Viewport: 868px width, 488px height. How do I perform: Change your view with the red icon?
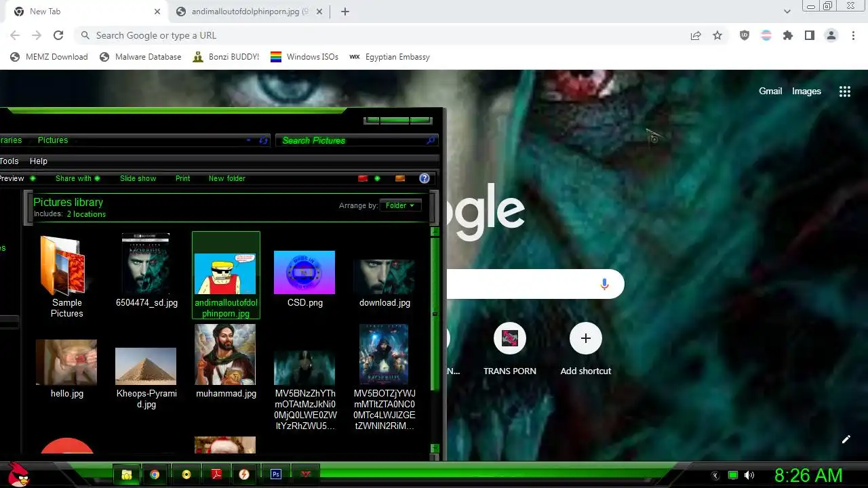(x=363, y=178)
